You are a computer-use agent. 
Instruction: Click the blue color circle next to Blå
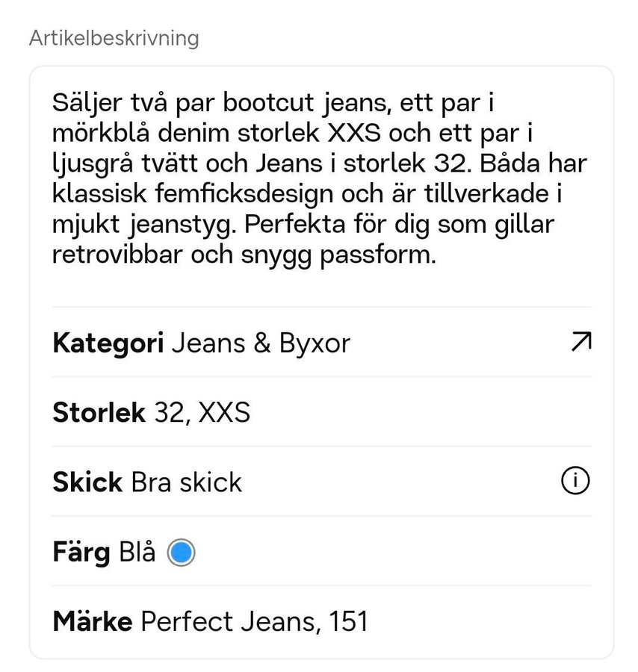[182, 553]
